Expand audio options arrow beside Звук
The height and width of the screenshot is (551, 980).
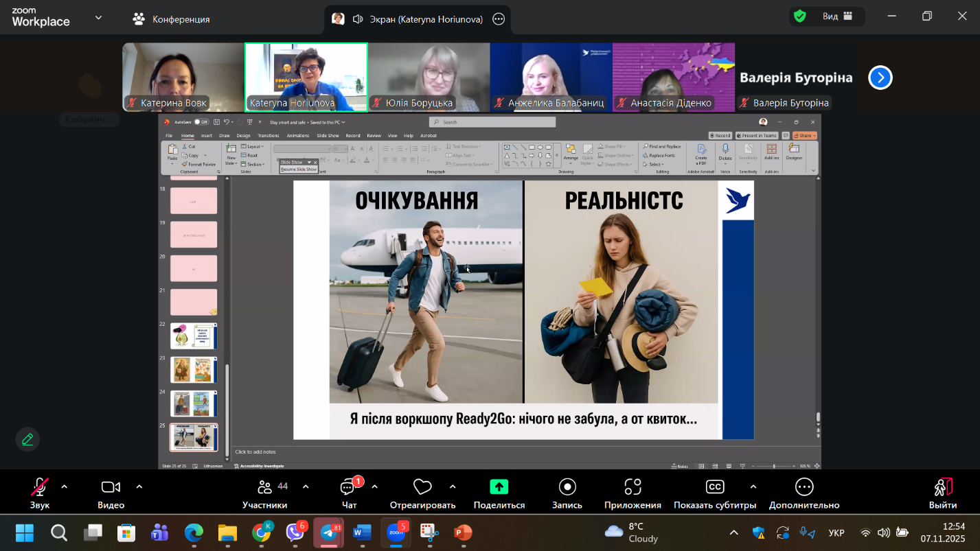click(65, 486)
